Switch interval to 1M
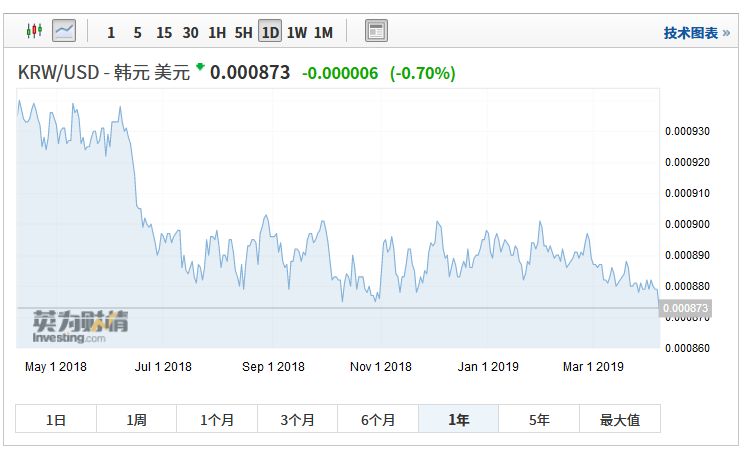744x453 pixels. 324,33
